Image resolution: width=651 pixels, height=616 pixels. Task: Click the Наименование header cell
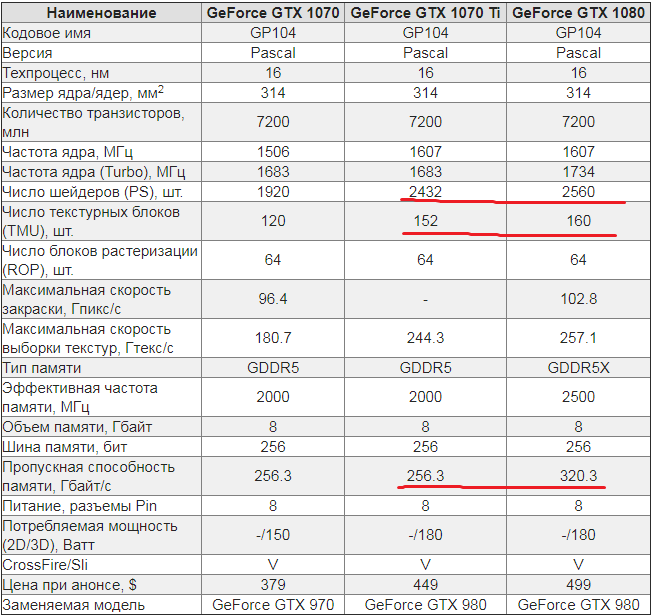(101, 12)
